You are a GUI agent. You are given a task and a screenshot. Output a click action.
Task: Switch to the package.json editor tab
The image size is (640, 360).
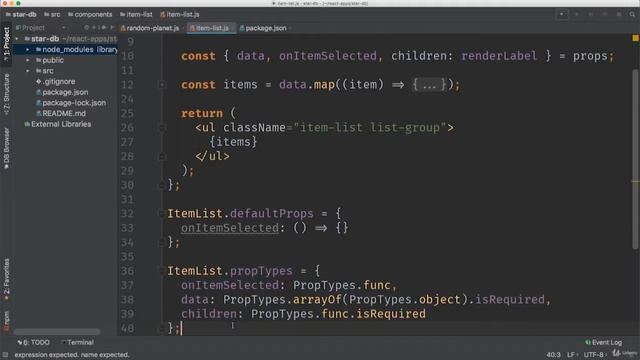[263, 28]
